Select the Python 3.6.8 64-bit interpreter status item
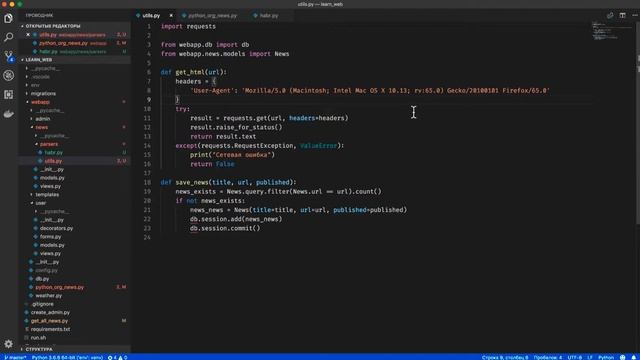The image size is (640, 360). pos(67,357)
